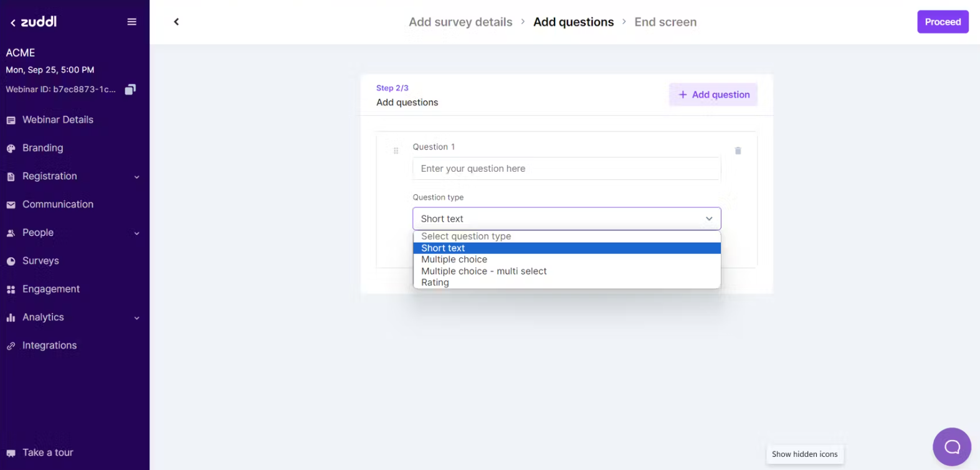The height and width of the screenshot is (470, 980).
Task: Delete Question 1 with trash icon
Action: point(738,151)
